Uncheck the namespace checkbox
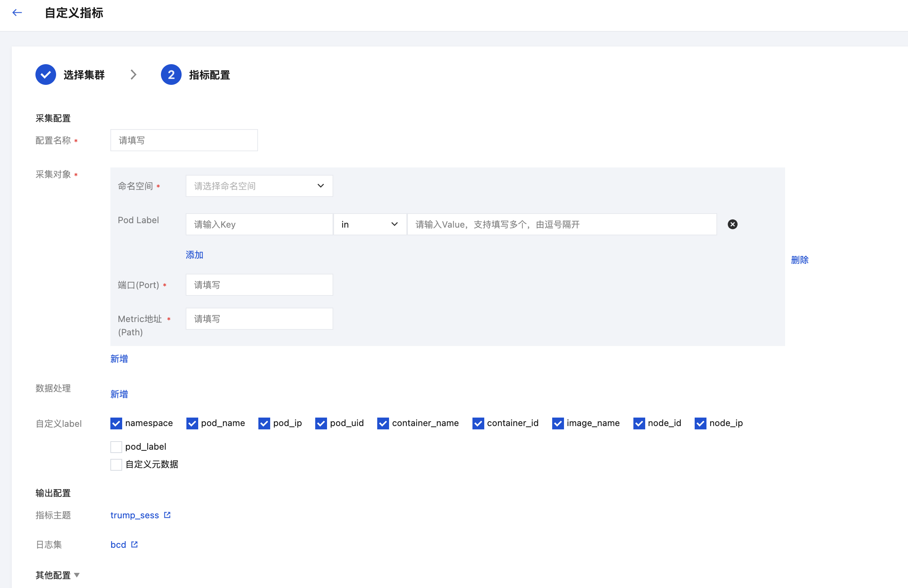Image resolution: width=908 pixels, height=588 pixels. [x=116, y=423]
